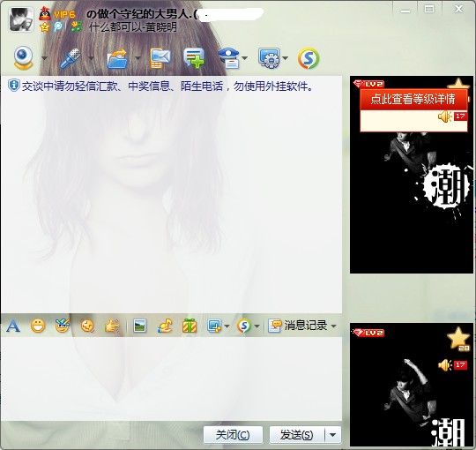The image size is (476, 450).
Task: Open the 消息记录 dropdown arrow
Action: [x=333, y=326]
